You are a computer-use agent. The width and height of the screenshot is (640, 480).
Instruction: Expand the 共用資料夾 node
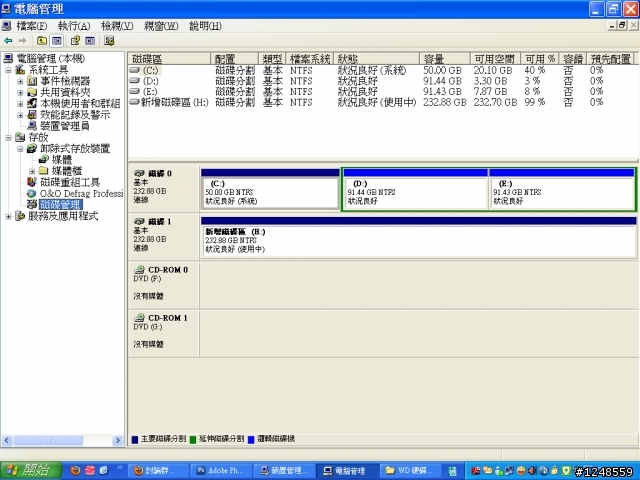coord(20,93)
